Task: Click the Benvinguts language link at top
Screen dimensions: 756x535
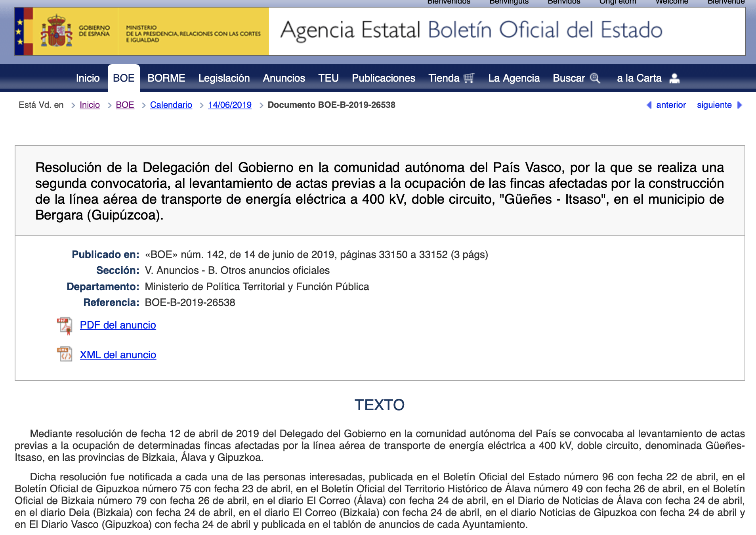Action: [x=509, y=2]
